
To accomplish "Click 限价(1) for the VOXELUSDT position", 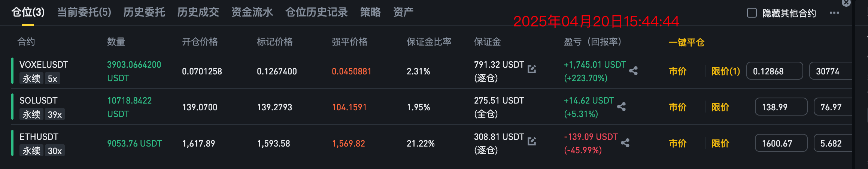I will pos(726,71).
